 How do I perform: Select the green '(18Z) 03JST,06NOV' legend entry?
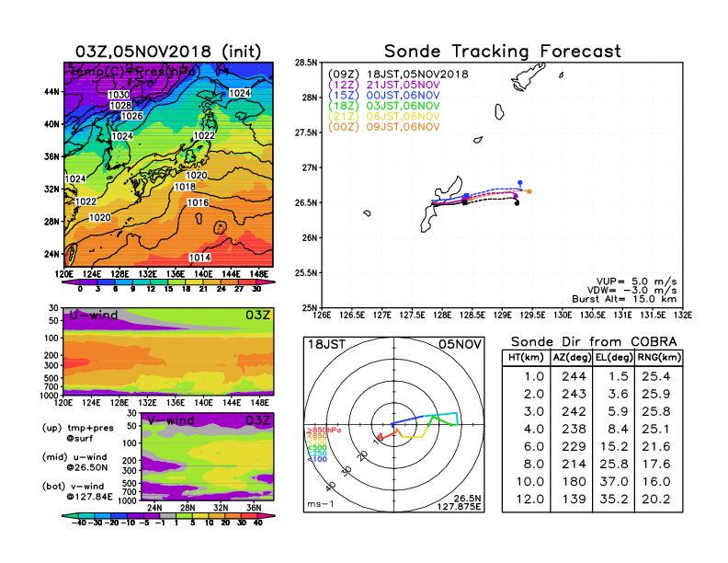tap(383, 106)
